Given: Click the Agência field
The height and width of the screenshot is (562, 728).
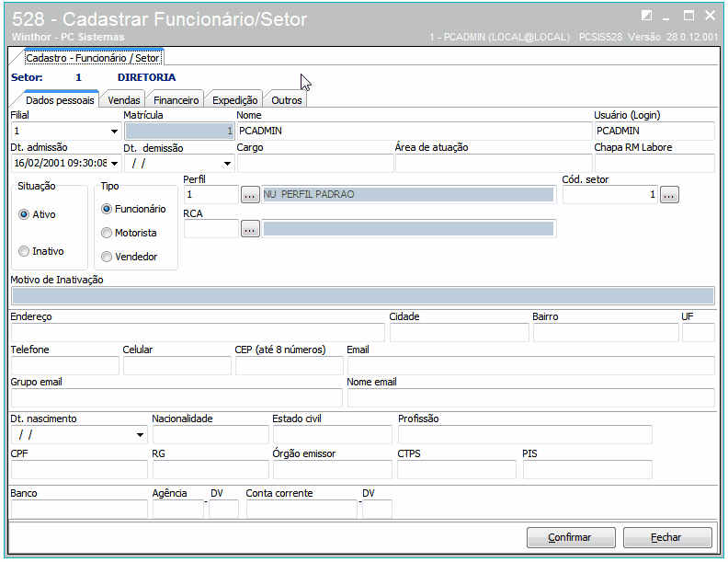Looking at the screenshot, I should (178, 510).
